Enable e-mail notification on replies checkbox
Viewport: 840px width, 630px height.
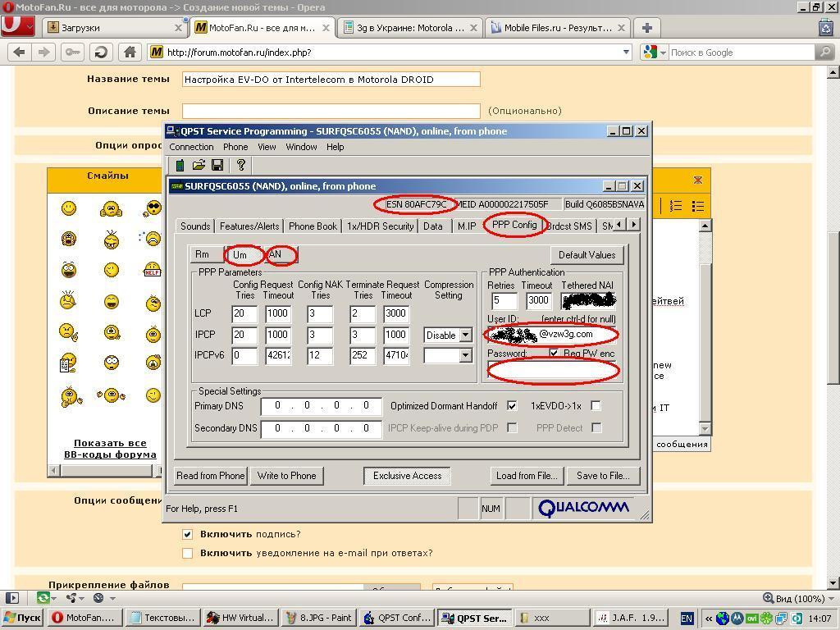(x=188, y=553)
